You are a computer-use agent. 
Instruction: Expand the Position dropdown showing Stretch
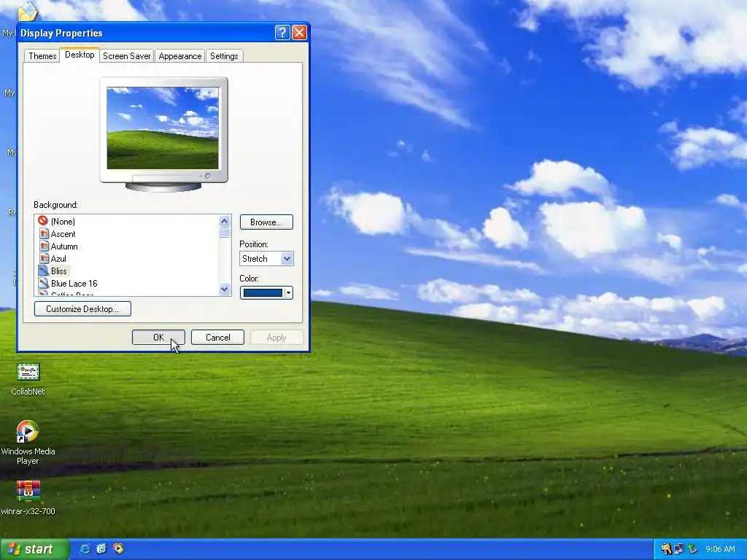pos(287,259)
